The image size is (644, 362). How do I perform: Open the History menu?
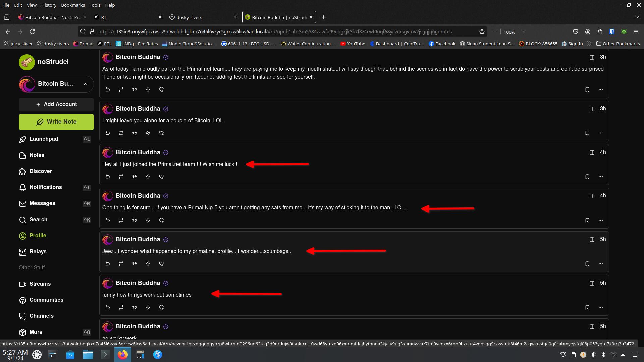click(x=49, y=5)
